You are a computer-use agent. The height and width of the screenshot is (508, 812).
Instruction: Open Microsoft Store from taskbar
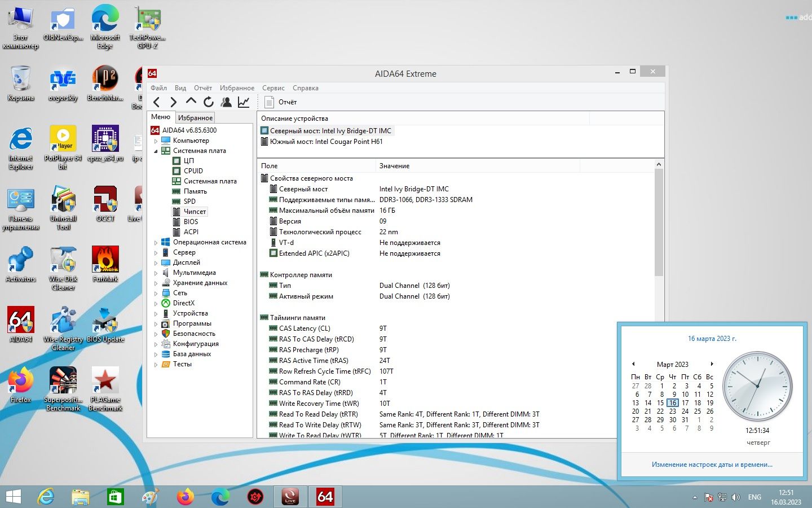click(x=115, y=497)
